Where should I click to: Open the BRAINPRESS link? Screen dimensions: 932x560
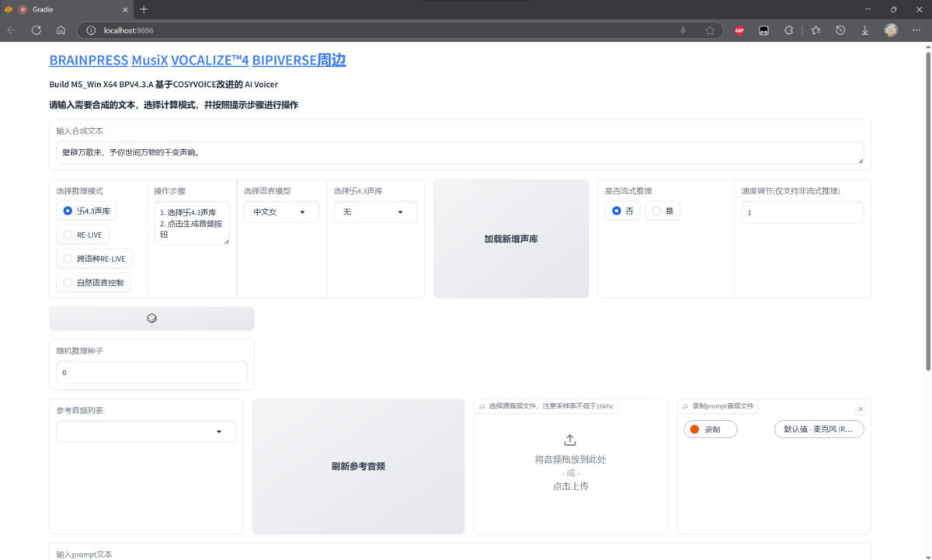(88, 60)
